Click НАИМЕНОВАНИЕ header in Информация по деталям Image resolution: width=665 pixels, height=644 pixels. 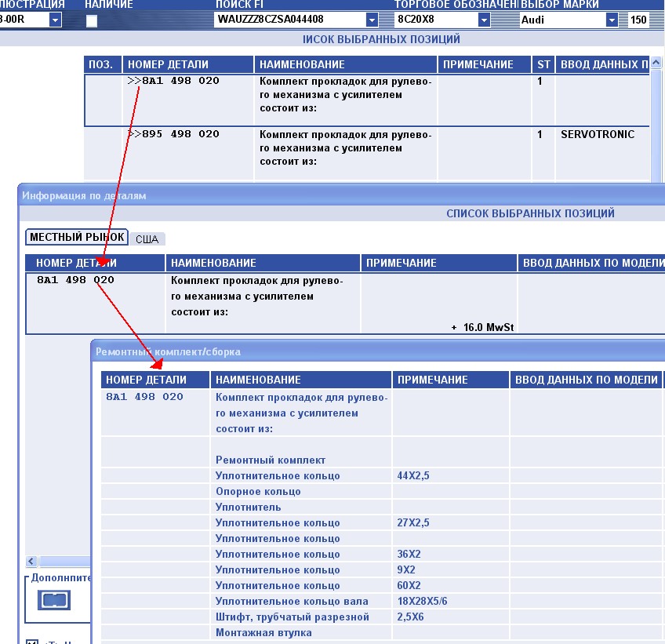[x=263, y=263]
